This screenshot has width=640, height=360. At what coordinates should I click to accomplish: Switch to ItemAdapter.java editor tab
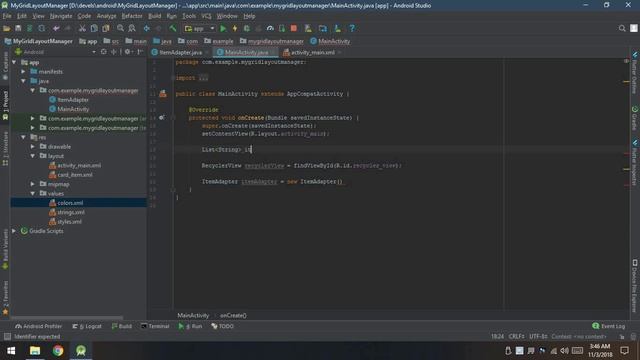pos(180,52)
